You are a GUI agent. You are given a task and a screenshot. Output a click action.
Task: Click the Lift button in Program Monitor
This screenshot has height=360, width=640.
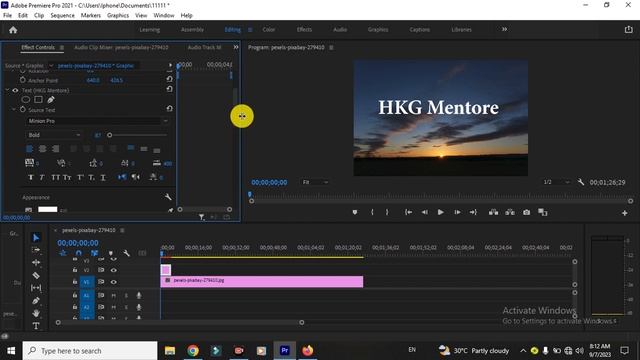click(493, 212)
